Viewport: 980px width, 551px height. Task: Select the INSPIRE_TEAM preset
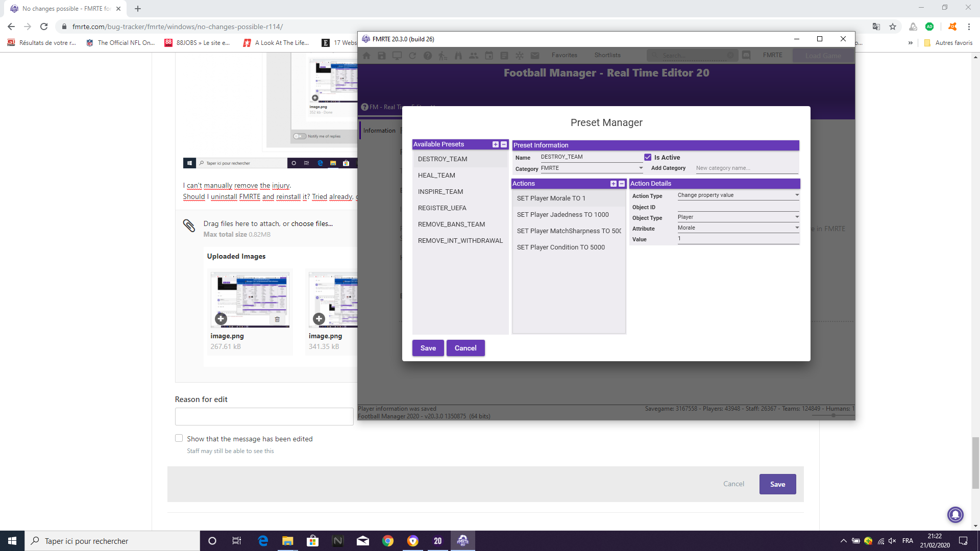point(460,192)
